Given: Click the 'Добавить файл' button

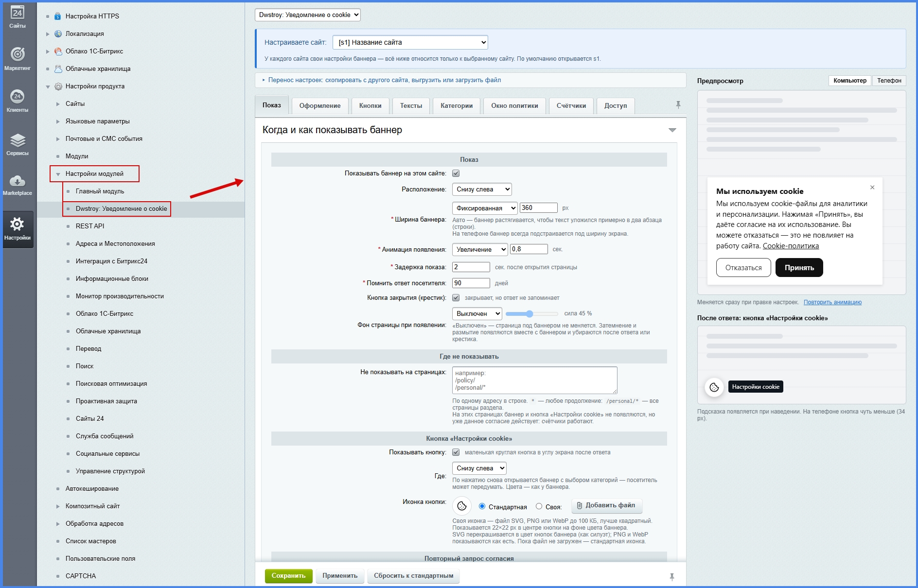Looking at the screenshot, I should 606,506.
